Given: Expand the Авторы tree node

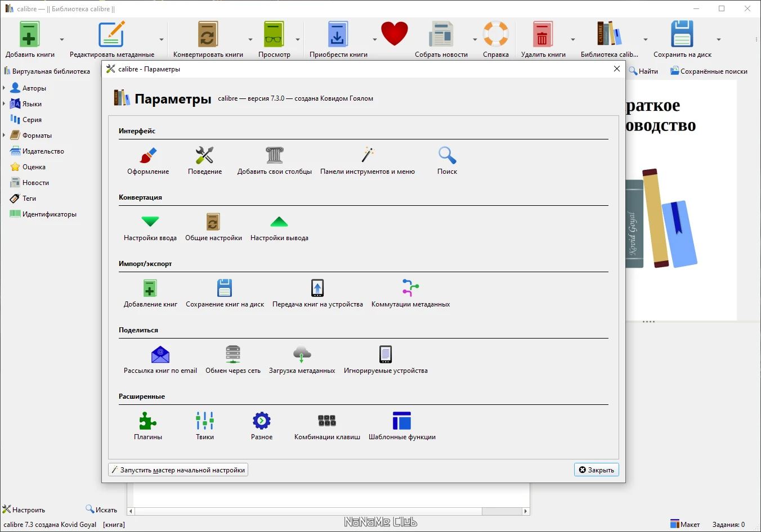Looking at the screenshot, I should tap(4, 88).
